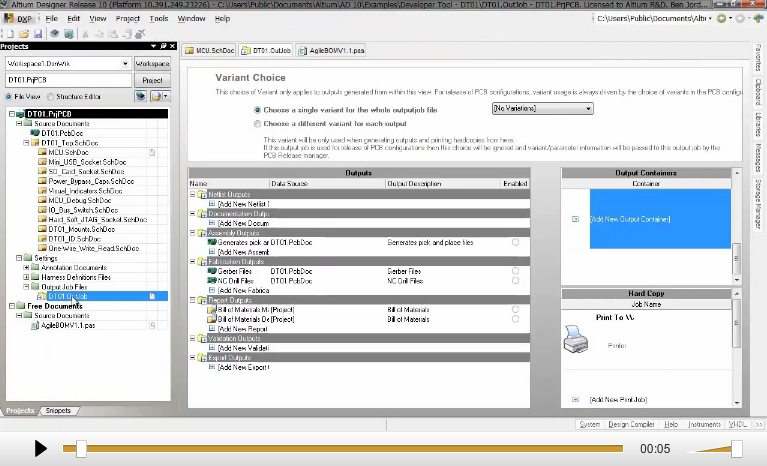Click the Gerber Files output icon

212,271
